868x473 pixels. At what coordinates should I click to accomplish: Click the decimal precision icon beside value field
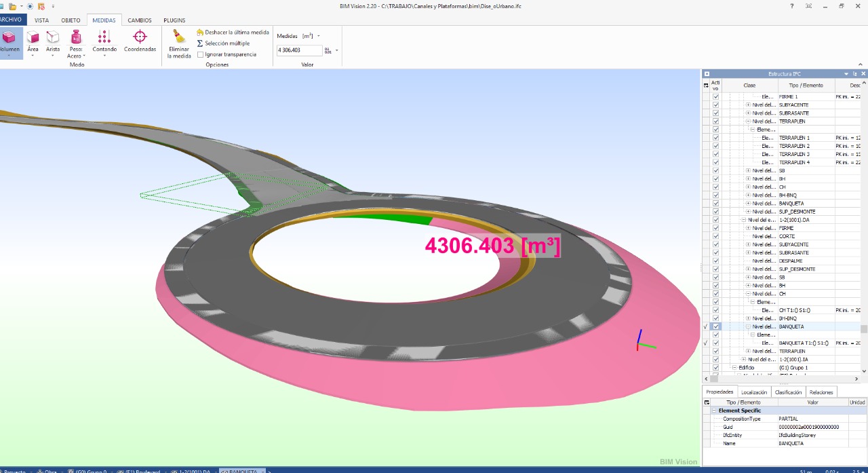[328, 50]
